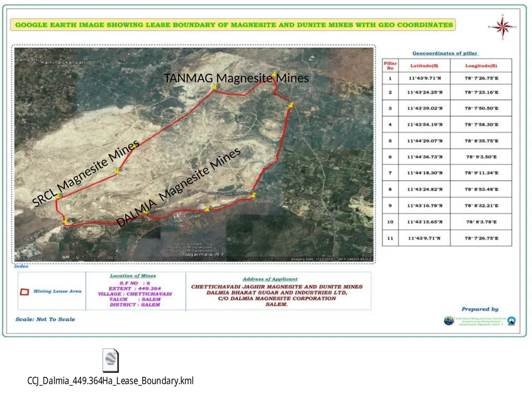The width and height of the screenshot is (532, 399).
Task: Select latitude cell of pillar 1 row
Action: [x=424, y=78]
